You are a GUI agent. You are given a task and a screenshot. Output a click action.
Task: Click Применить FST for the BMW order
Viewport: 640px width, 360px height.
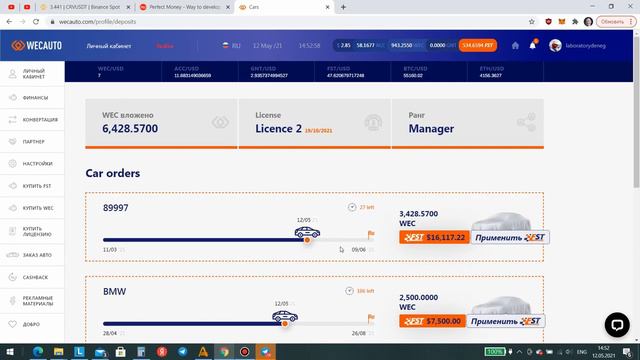coord(506,321)
